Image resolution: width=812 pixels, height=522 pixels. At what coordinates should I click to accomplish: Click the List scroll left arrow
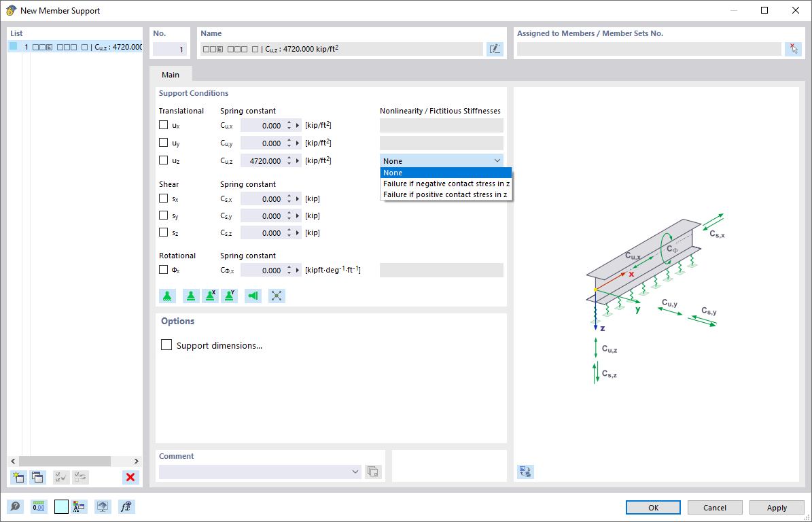14,461
